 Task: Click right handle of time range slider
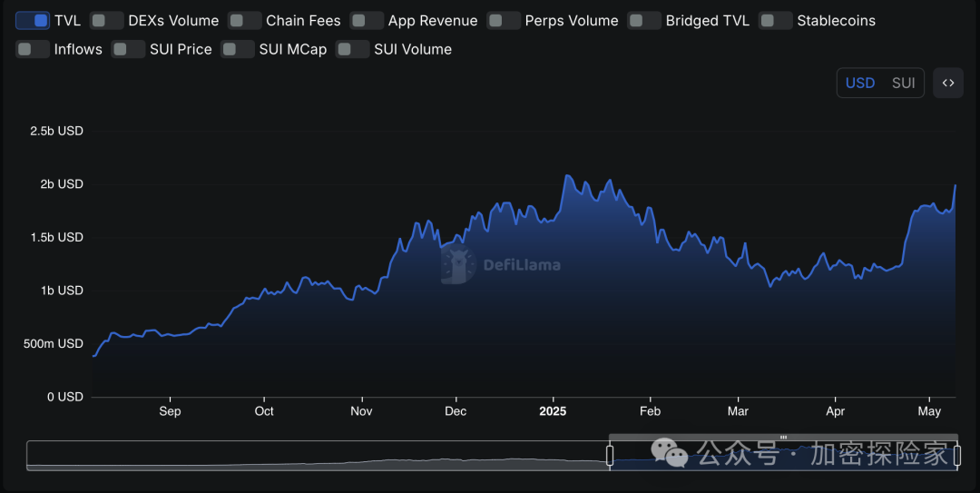pyautogui.click(x=956, y=455)
